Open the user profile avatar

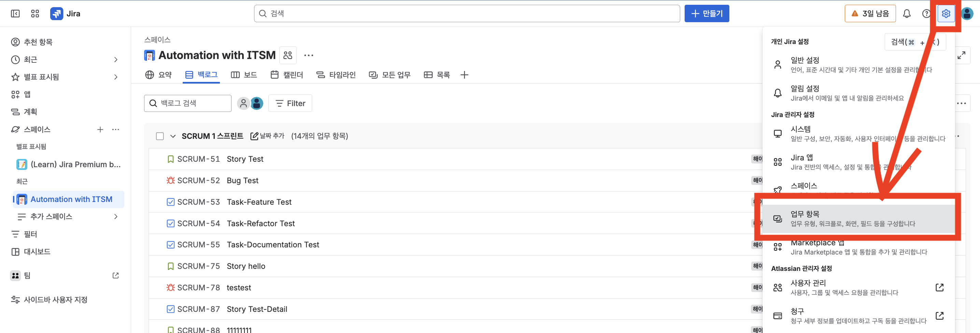(x=967, y=14)
